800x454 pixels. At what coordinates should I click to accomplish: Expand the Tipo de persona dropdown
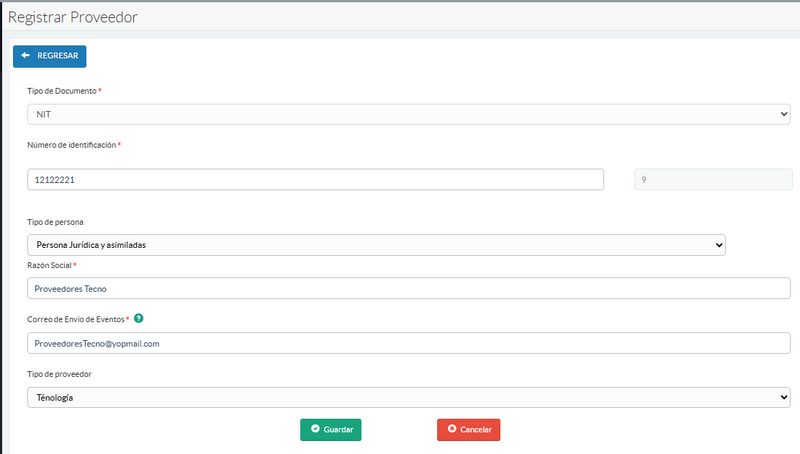pos(376,245)
